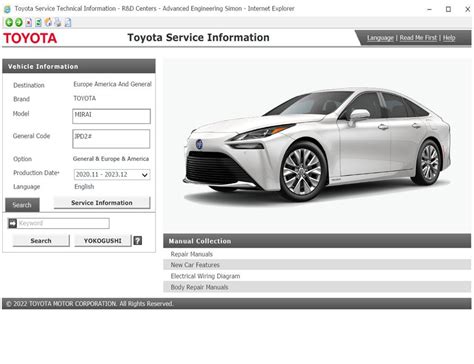Screen dimensions: 474x364
Task: Maximize the Internet Explorer window
Action: click(449, 9)
